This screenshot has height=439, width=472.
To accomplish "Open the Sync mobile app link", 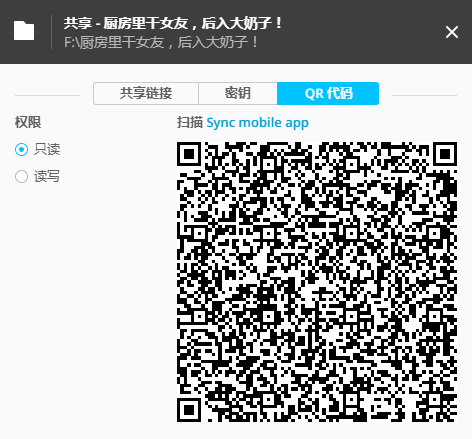I will pos(257,123).
